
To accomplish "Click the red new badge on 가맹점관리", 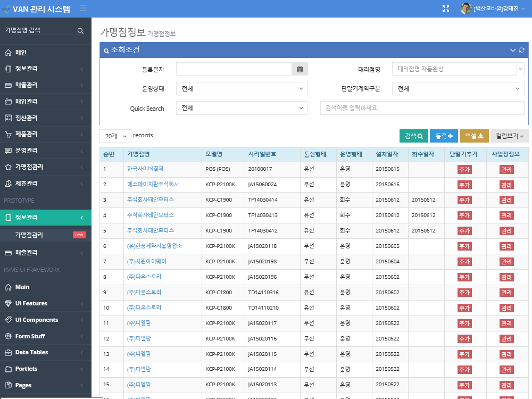I will pyautogui.click(x=79, y=235).
